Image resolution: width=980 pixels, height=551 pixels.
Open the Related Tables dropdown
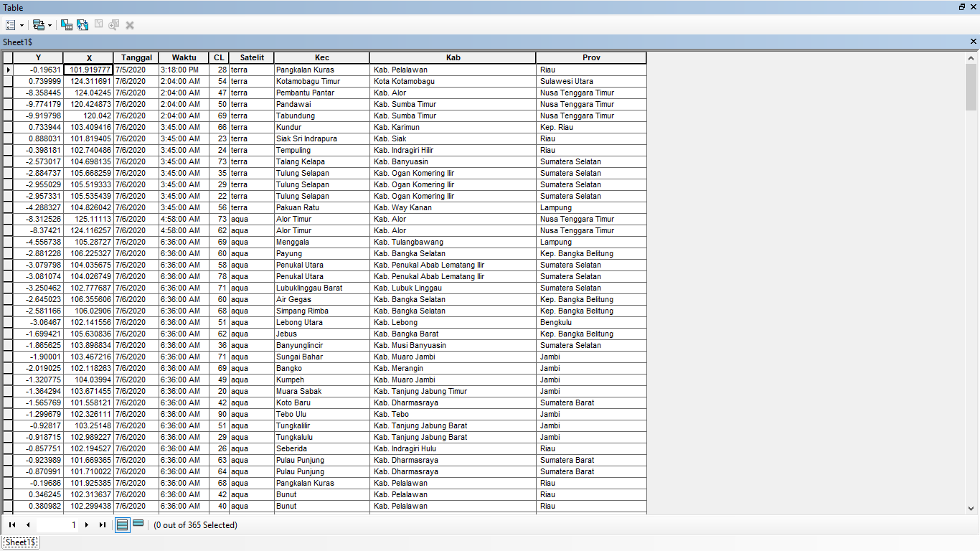pos(42,25)
